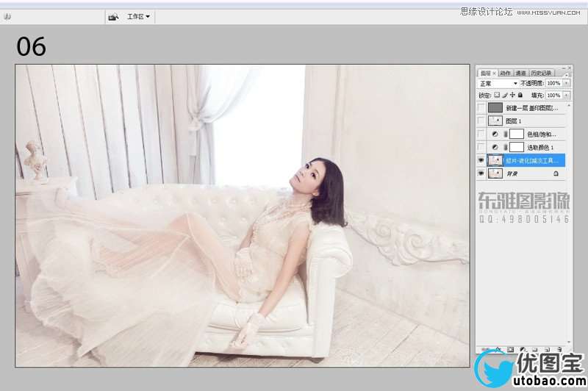Select the 新建一层 盖印图层 gray thumbnail
Screen dimensions: 588x391
[x=495, y=108]
